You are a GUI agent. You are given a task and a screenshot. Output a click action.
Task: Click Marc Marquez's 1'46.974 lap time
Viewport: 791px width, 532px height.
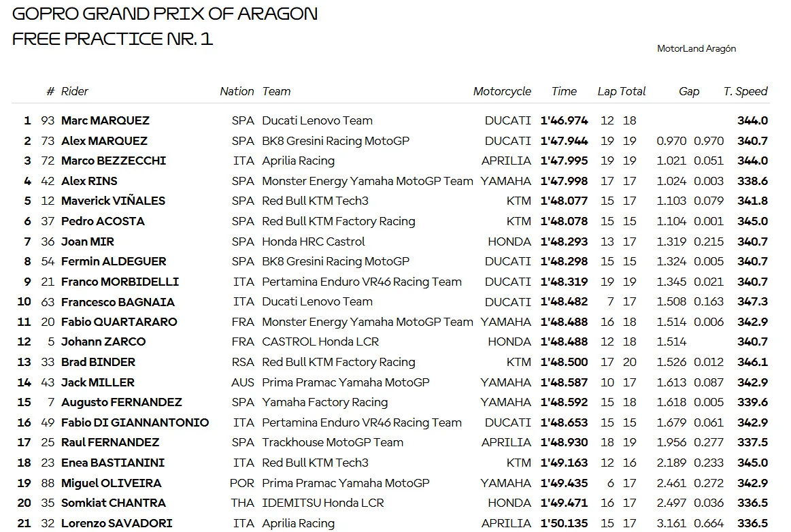564,120
